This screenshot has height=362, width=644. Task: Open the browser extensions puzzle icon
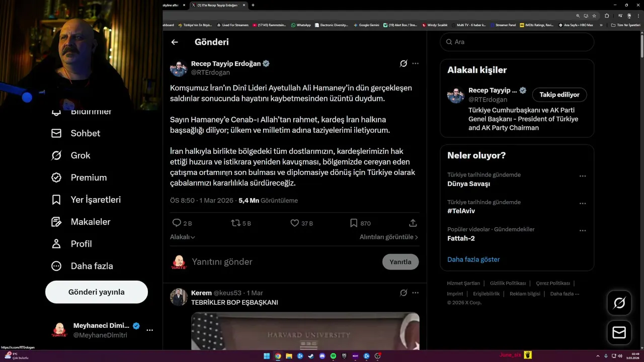607,16
